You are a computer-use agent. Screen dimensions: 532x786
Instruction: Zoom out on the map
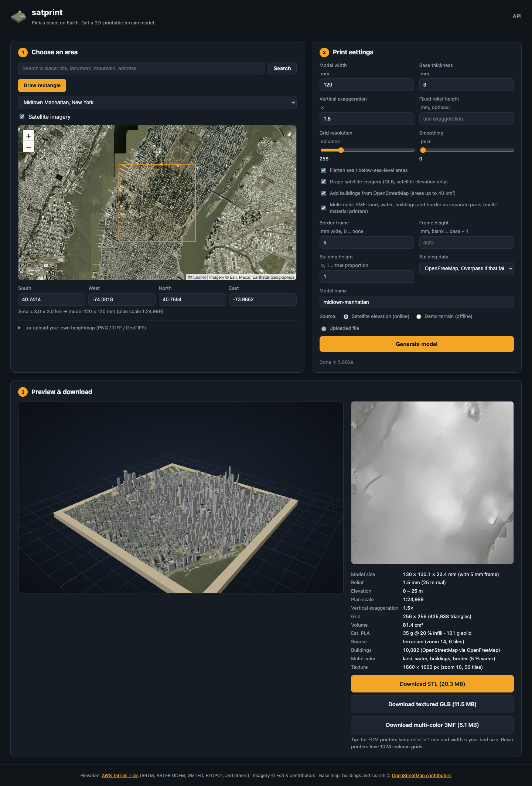(x=28, y=147)
